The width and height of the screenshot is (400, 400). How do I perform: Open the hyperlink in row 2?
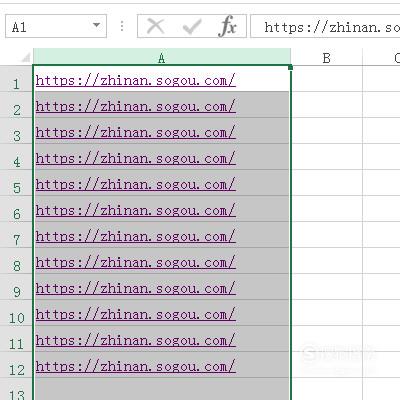(136, 106)
